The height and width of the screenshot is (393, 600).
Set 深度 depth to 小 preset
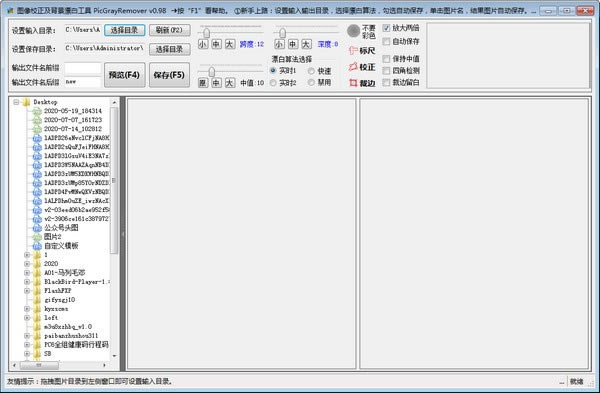[279, 44]
